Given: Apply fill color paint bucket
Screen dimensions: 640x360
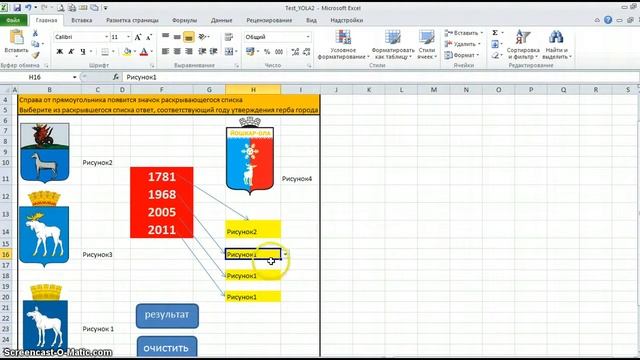Looking at the screenshot, I should click(x=127, y=52).
